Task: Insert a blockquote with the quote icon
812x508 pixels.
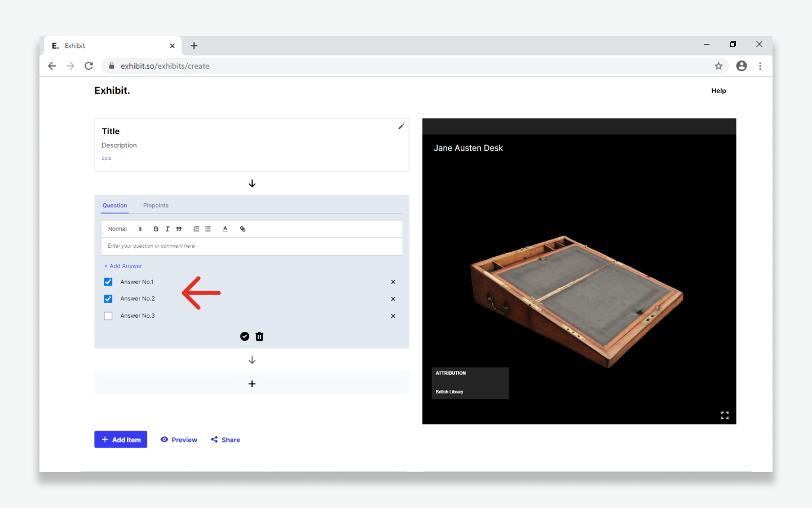Action: [179, 229]
